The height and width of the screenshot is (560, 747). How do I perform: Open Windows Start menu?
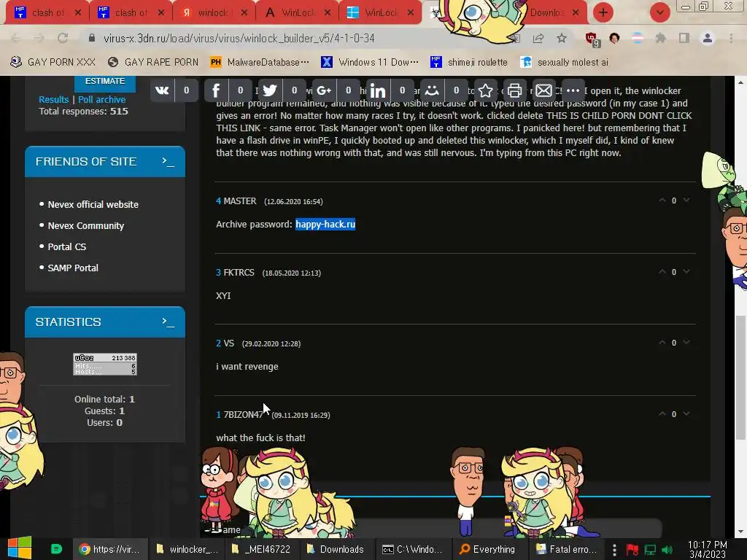(20, 548)
